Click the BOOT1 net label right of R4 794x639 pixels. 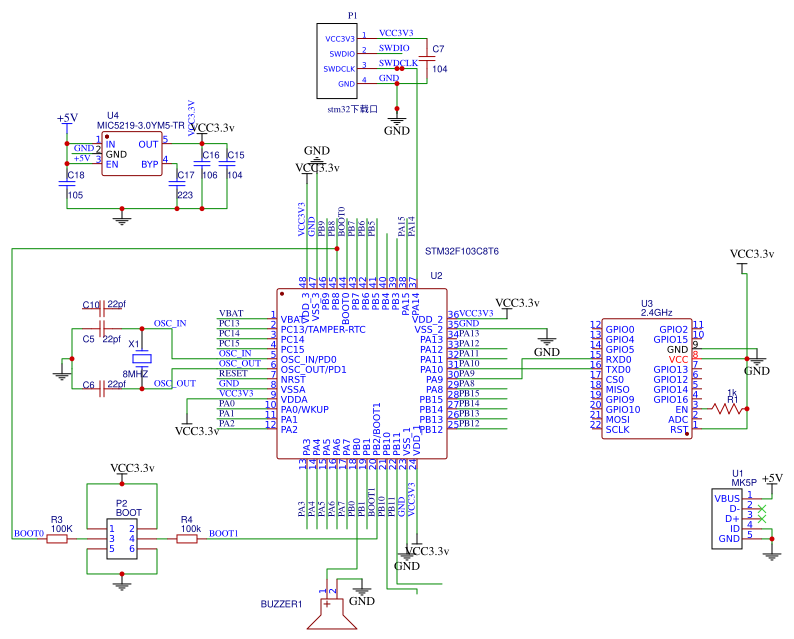pos(223,533)
